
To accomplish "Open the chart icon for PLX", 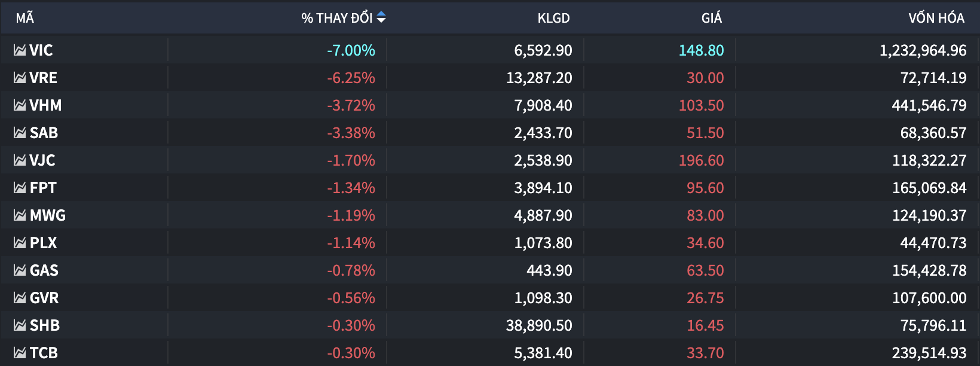I will click(x=20, y=243).
